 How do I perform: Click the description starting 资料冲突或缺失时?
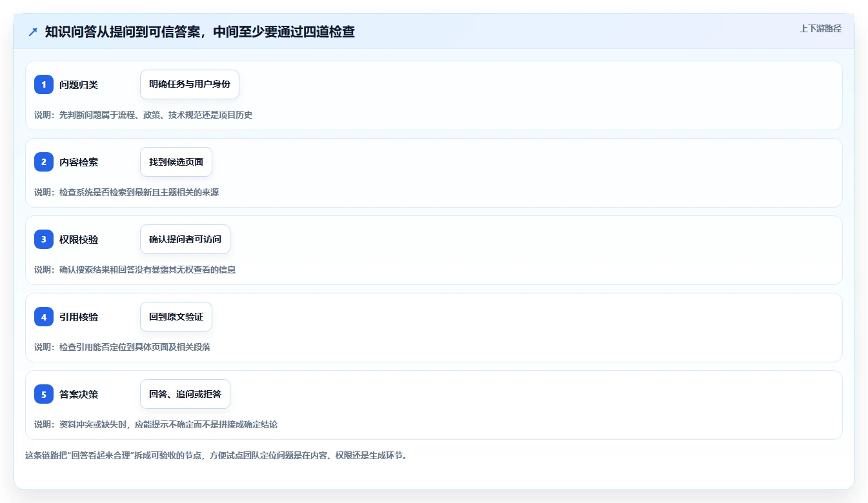point(156,424)
